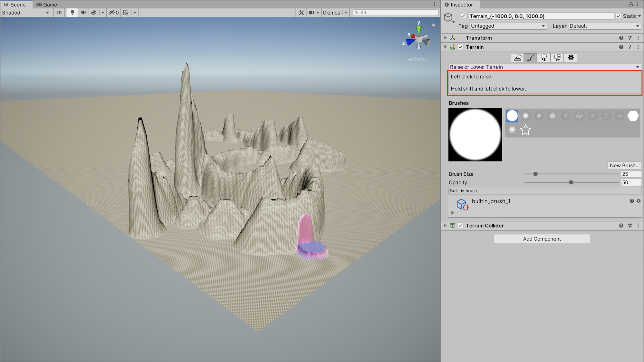Viewport: 644px width, 362px height.
Task: Toggle the 2D view mode
Action: (x=59, y=13)
